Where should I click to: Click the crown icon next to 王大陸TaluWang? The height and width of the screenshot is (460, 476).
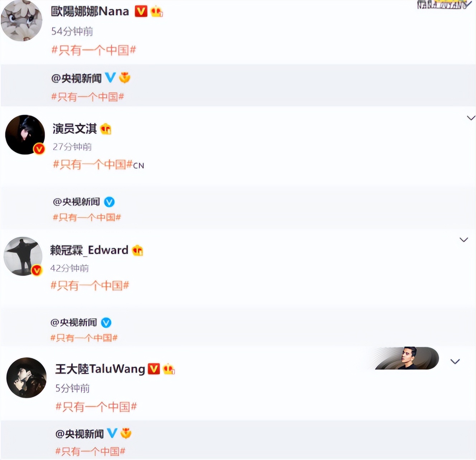pyautogui.click(x=169, y=369)
